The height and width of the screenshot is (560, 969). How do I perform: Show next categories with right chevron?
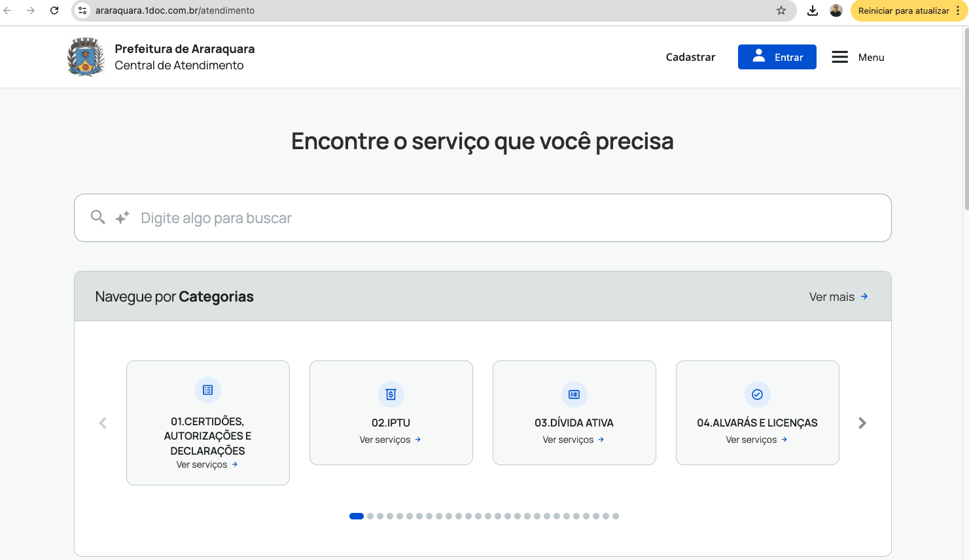862,423
